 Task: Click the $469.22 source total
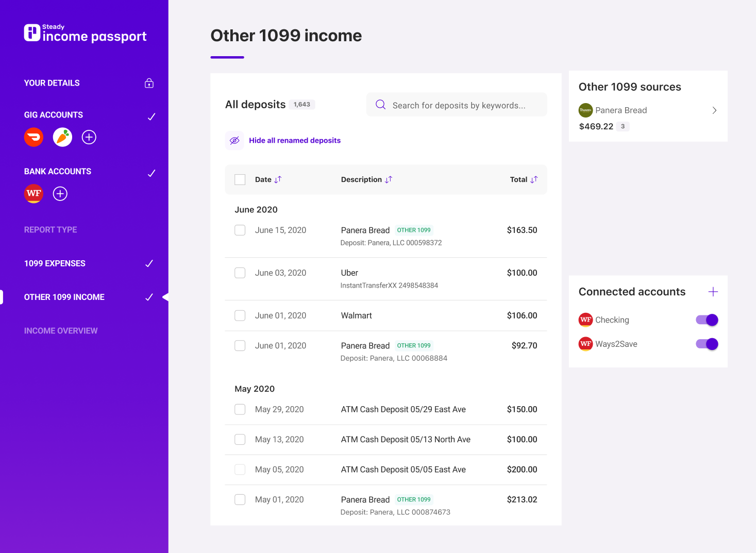point(596,126)
